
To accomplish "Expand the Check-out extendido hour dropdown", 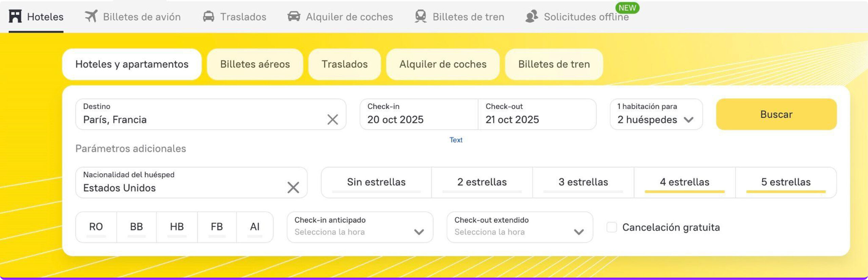I will (x=519, y=227).
